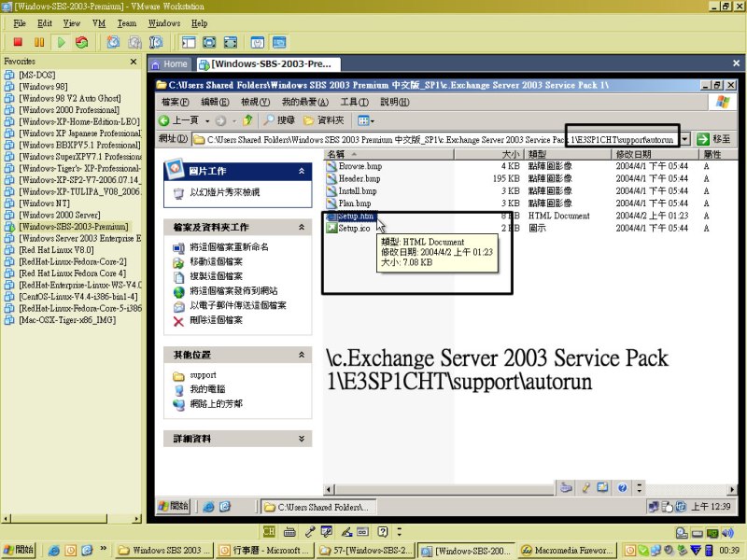747x560 pixels.
Task: Click the 複製這個檔案 link
Action: pyautogui.click(x=217, y=276)
